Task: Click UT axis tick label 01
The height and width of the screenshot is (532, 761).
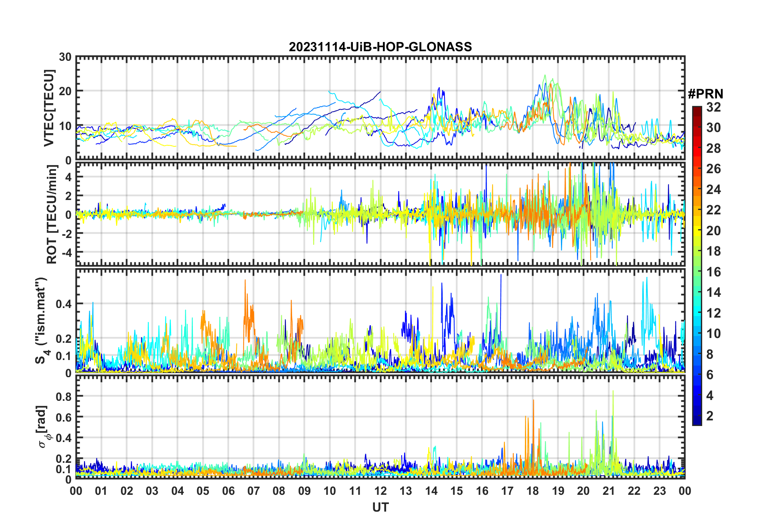Action: tap(101, 491)
